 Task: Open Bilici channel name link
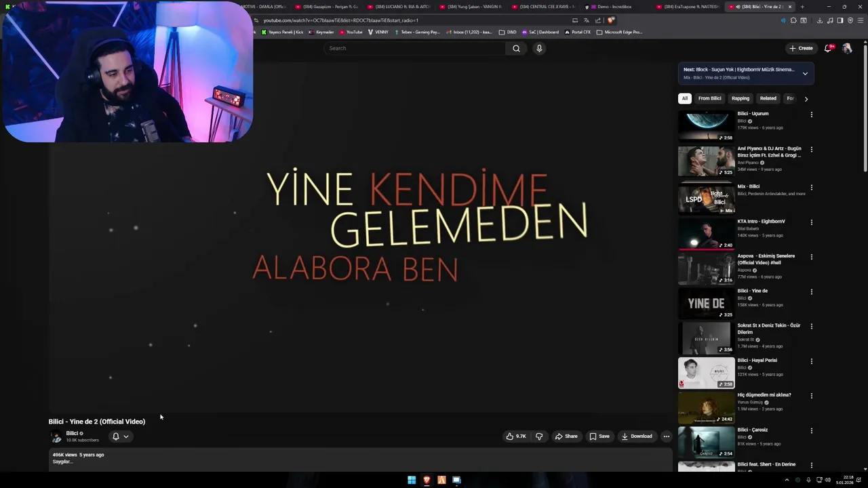(x=72, y=433)
